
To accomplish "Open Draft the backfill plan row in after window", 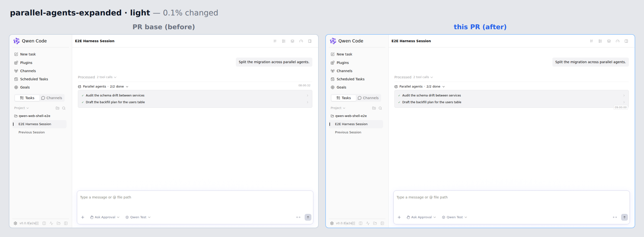I will pyautogui.click(x=511, y=102).
